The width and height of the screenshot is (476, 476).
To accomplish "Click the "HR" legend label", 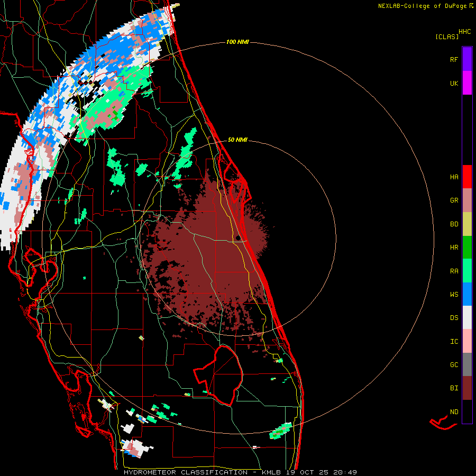I will coord(454,247).
